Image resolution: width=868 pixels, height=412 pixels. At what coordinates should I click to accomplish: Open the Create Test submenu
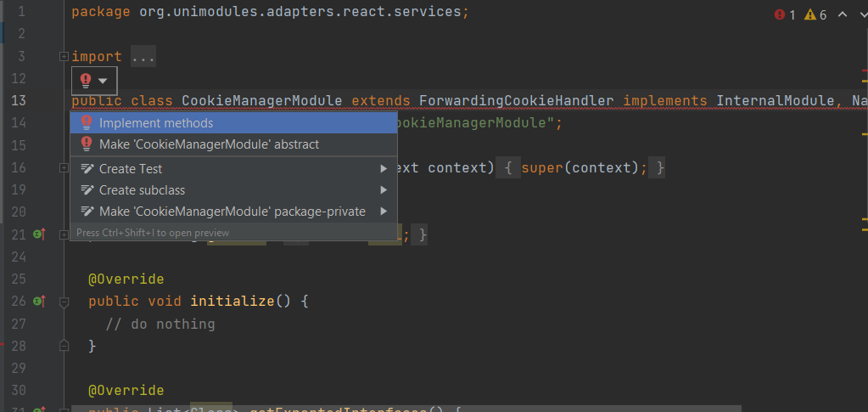(233, 168)
